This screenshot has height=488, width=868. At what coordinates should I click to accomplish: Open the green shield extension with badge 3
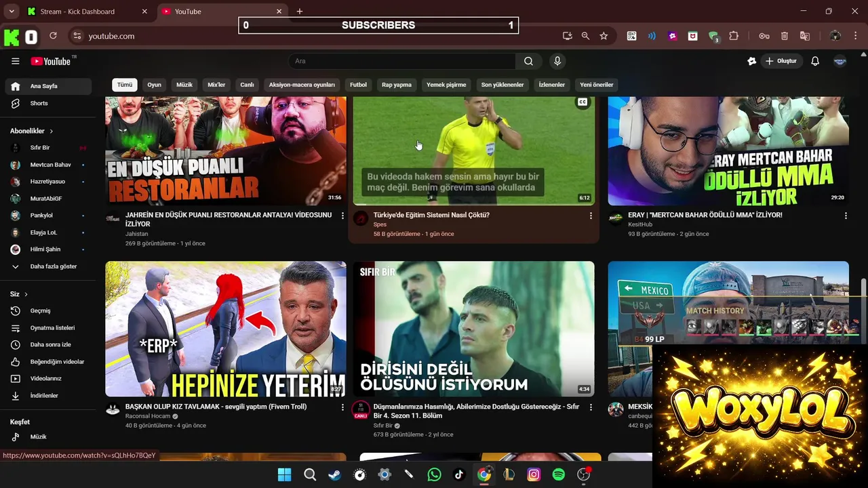[713, 37]
